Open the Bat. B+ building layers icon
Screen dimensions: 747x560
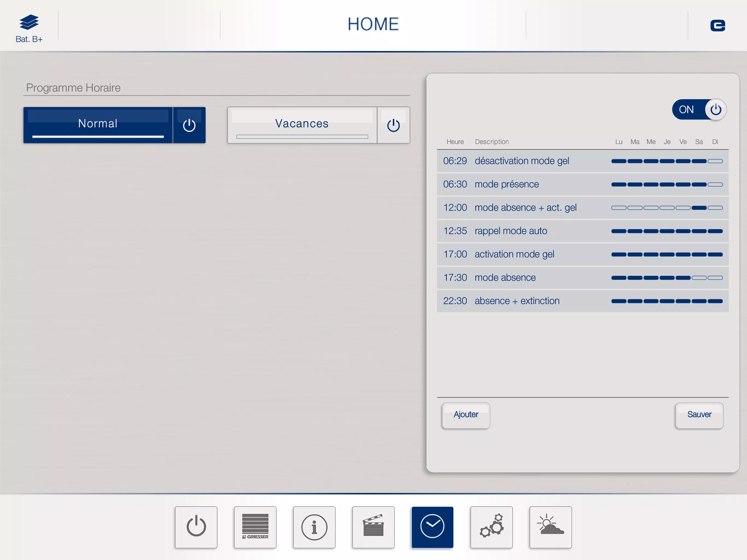(29, 28)
